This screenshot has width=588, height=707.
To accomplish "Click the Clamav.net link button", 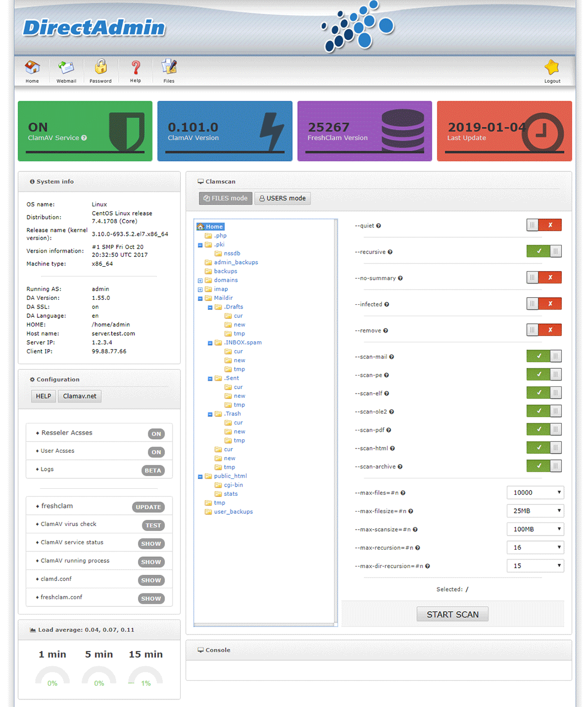I will click(79, 396).
